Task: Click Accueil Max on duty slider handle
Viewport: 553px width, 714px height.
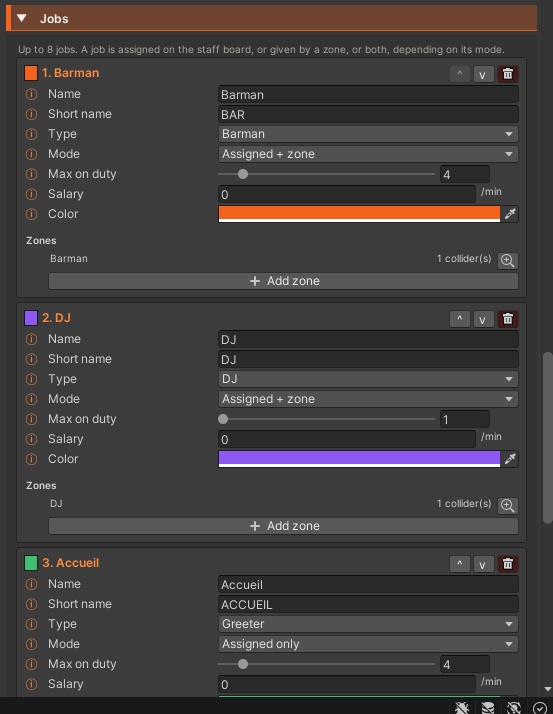Action: point(243,664)
